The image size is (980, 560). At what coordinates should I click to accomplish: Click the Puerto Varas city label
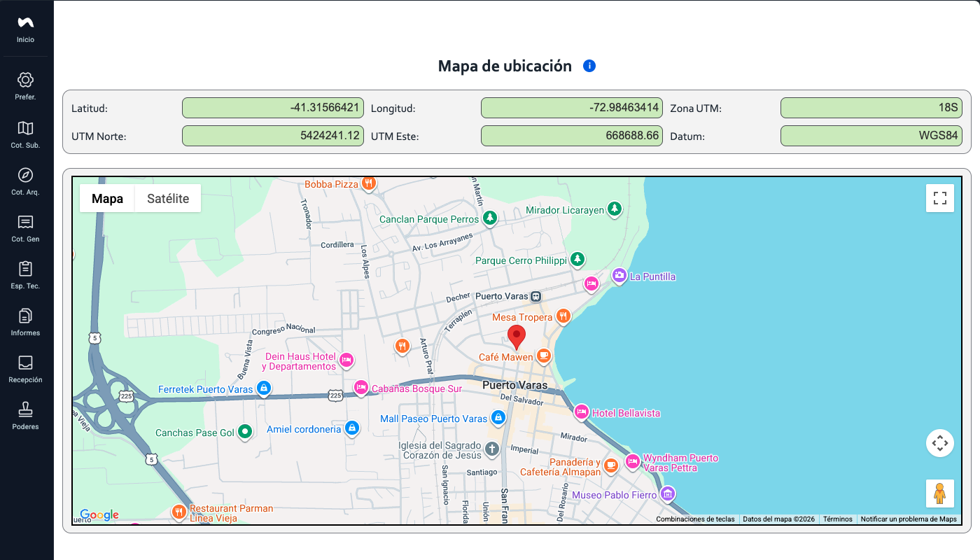tap(515, 385)
